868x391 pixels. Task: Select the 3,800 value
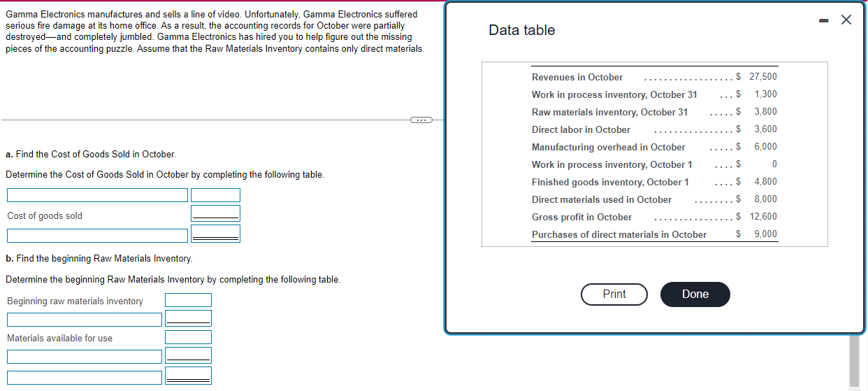pyautogui.click(x=765, y=112)
